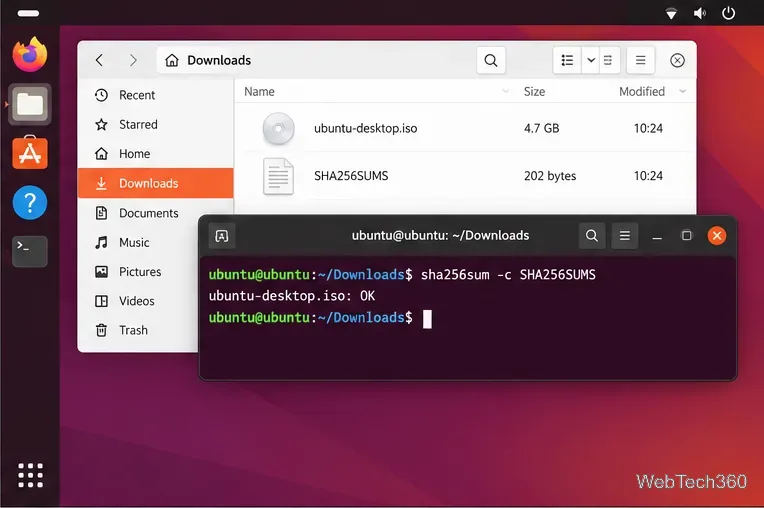
Task: Launch Ubuntu Software from the dock
Action: tap(30, 152)
